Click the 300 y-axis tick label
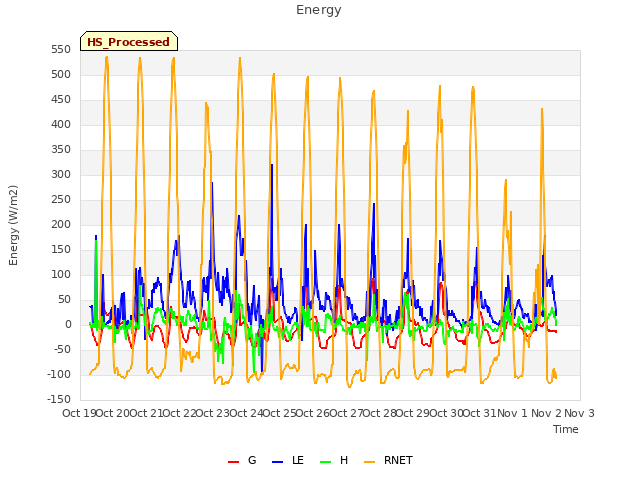The image size is (640, 480). point(61,175)
